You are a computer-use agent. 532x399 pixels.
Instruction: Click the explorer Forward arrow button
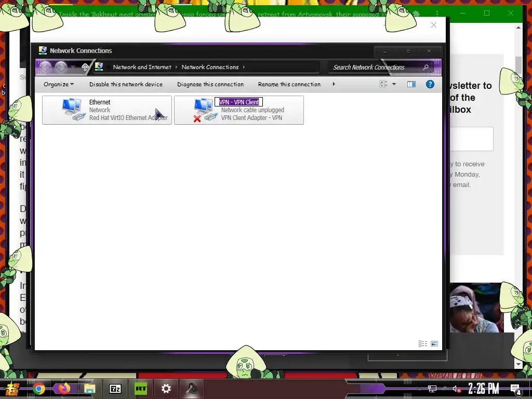point(61,67)
